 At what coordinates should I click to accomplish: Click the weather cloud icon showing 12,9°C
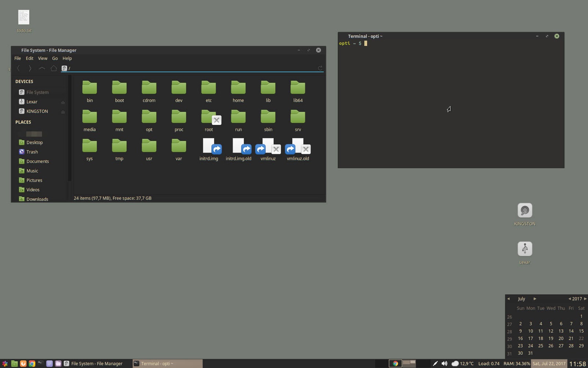(x=455, y=363)
